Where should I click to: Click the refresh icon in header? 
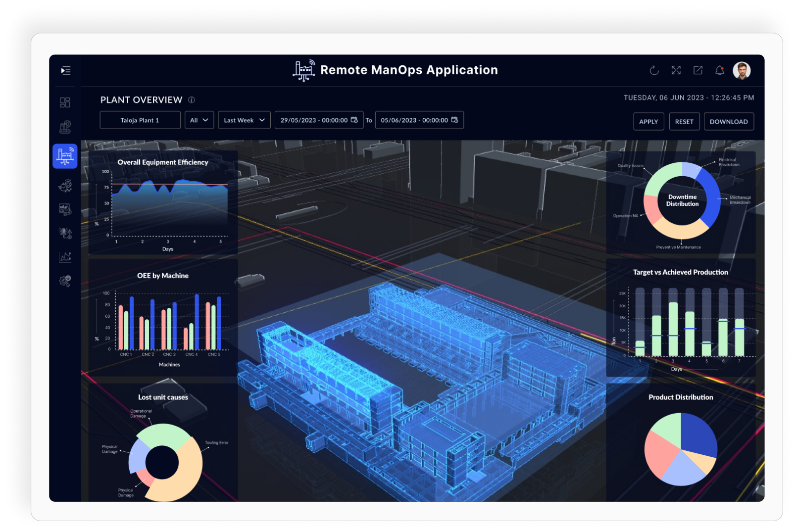tap(654, 71)
